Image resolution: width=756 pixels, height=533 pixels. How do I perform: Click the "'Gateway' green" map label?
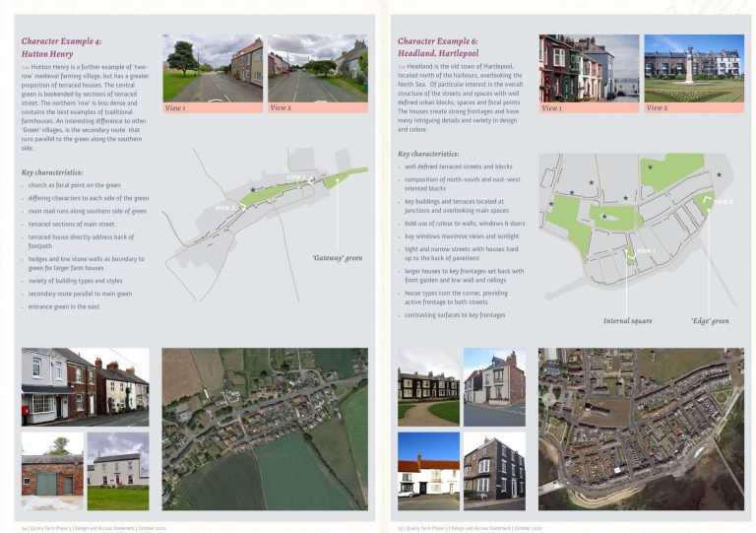pos(338,258)
